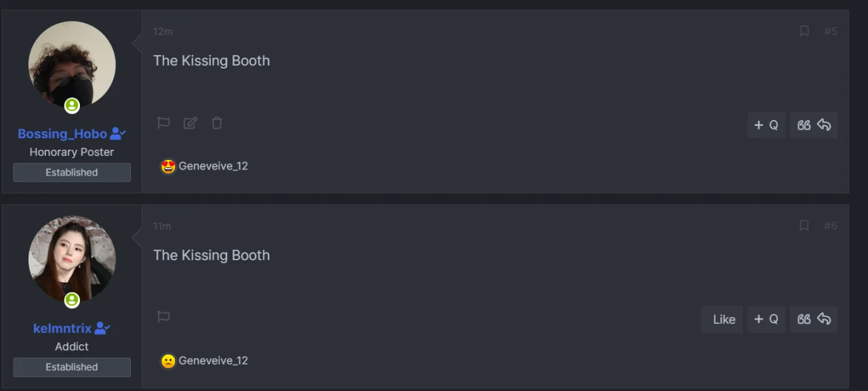View Bossing_Hobo's avatar picture
This screenshot has width=868, height=391.
[x=72, y=65]
